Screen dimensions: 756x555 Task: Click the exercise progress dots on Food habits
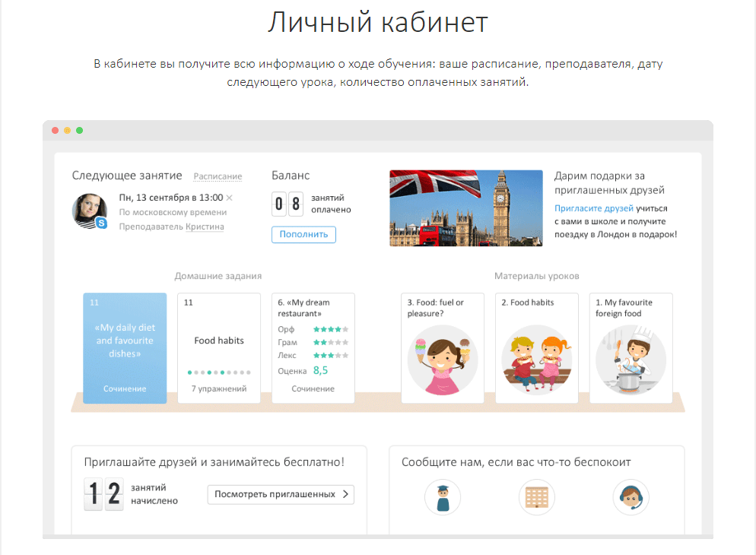click(x=219, y=373)
